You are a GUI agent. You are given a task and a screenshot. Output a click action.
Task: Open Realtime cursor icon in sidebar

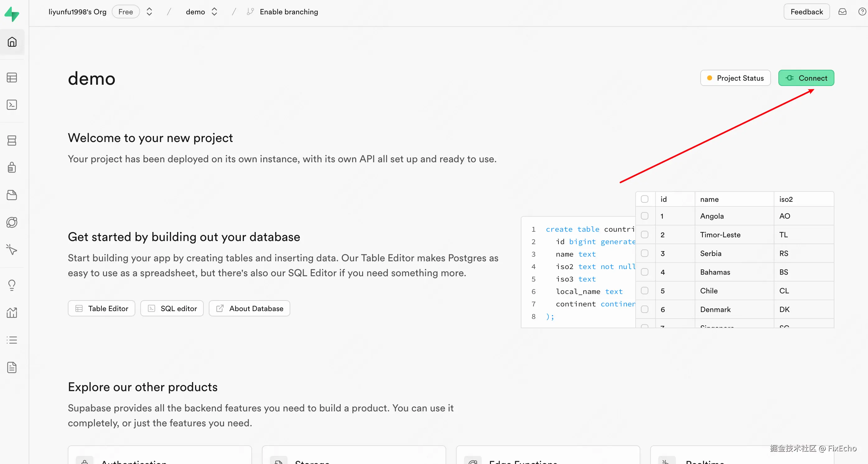(12, 249)
